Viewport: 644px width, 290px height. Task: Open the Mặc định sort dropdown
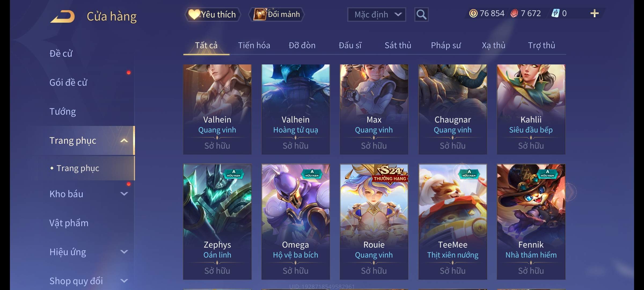(x=376, y=15)
